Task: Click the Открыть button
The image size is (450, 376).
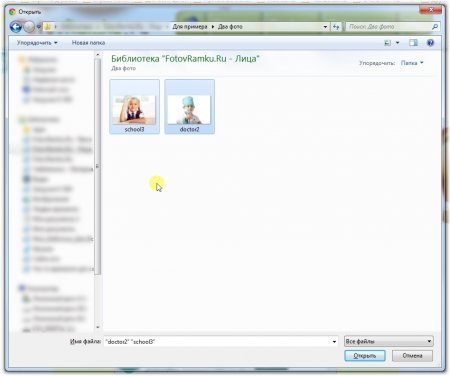Action: tap(365, 356)
